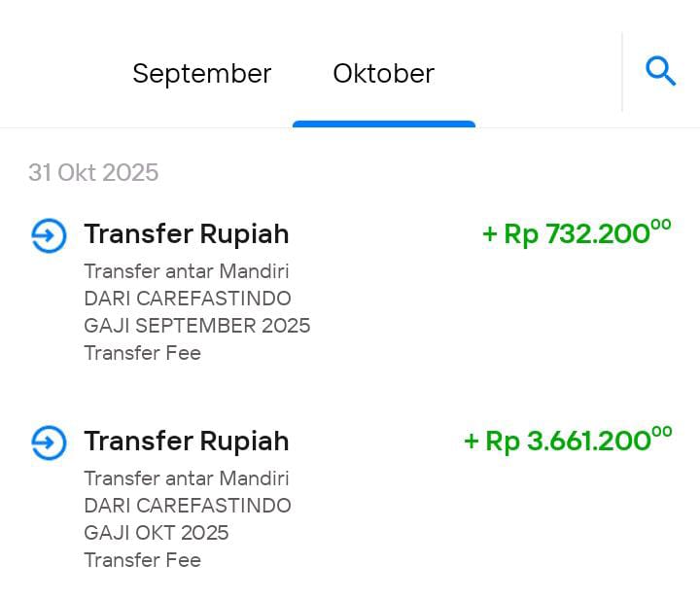The width and height of the screenshot is (700, 601).
Task: Tap the 31 Okt 2025 date header
Action: 93,173
